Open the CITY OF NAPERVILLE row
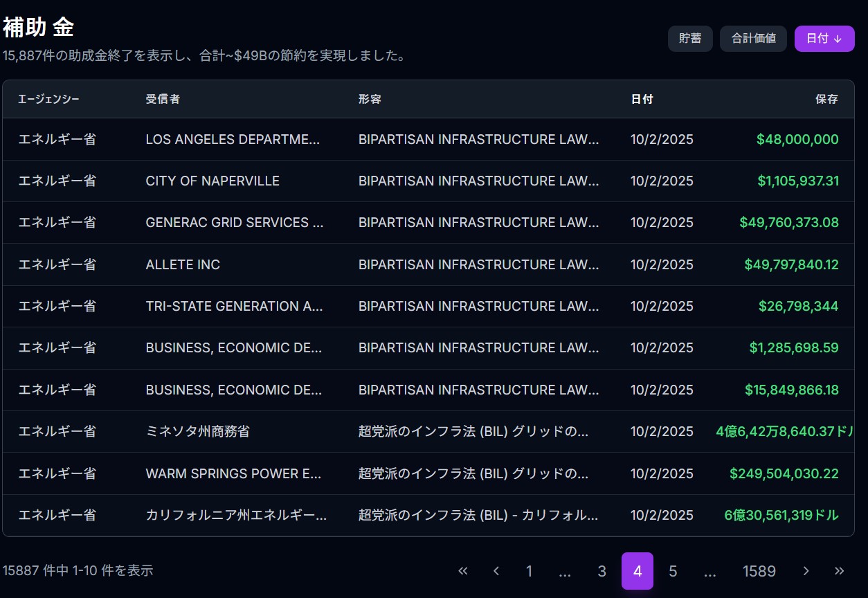Screen dimensions: 868x598 click(x=213, y=181)
